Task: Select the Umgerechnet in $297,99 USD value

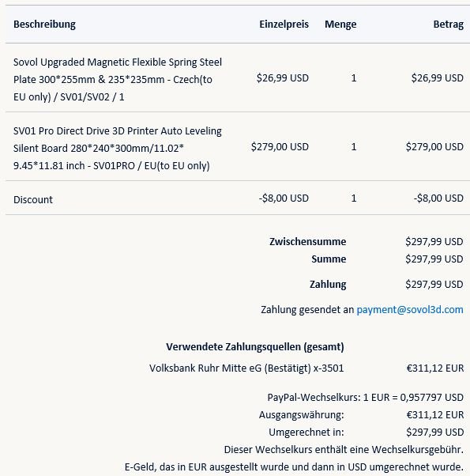Action: coord(434,432)
